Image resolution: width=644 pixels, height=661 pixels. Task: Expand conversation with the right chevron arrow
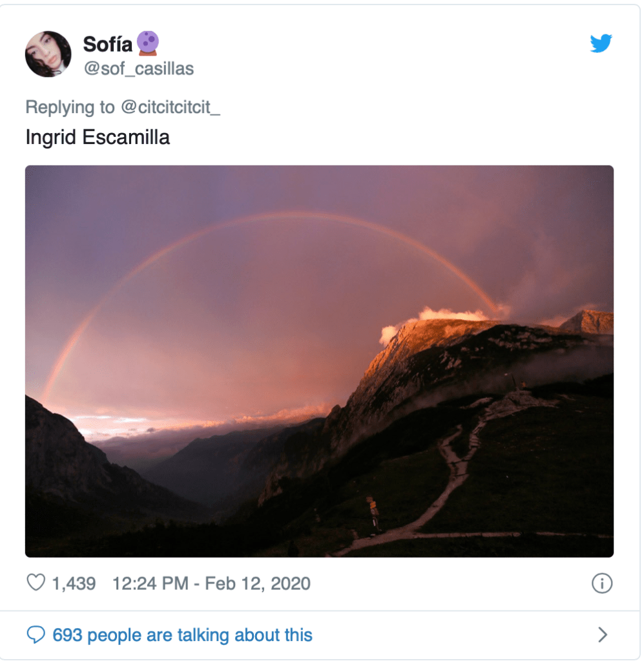[603, 635]
